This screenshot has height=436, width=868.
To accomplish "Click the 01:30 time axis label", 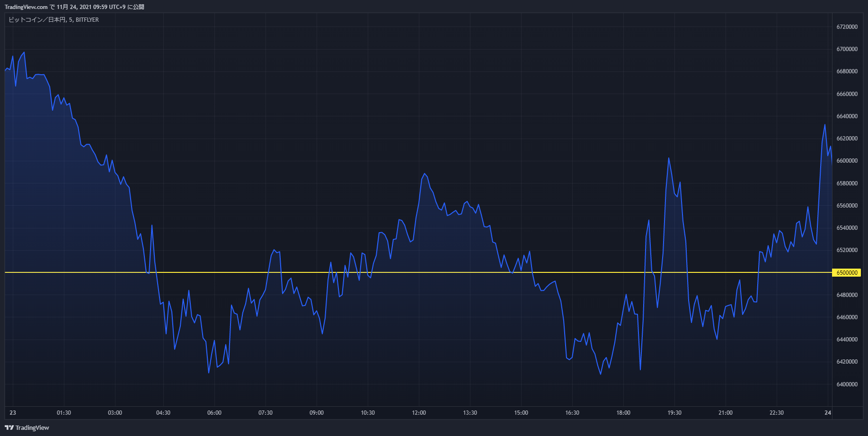I will 64,413.
